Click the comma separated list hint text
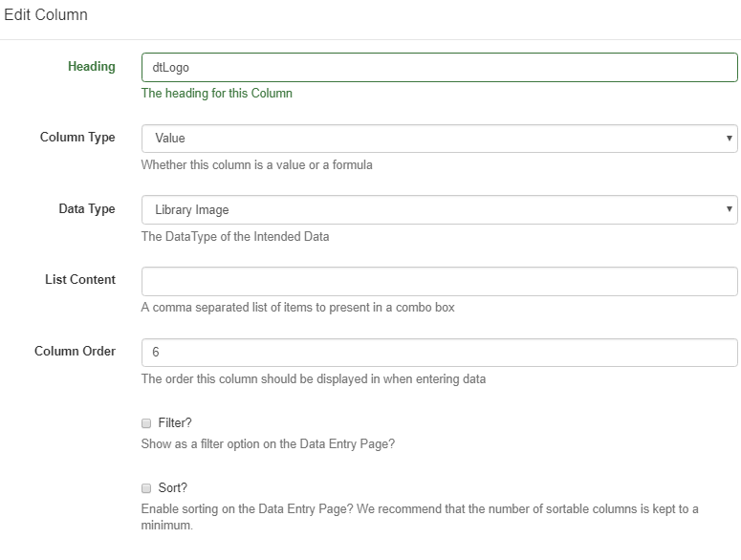 click(x=297, y=308)
